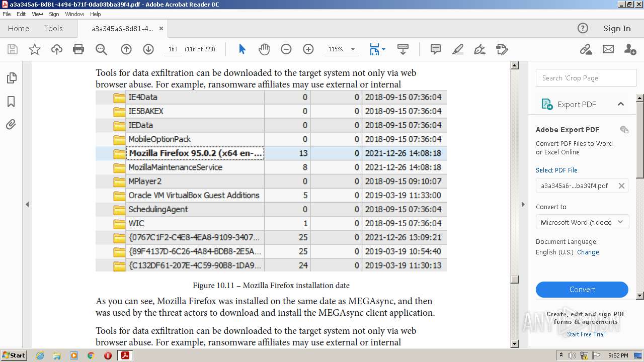Select the Mozilla Firefox 95.0.2 row
The width and height of the screenshot is (644, 362).
(271, 153)
